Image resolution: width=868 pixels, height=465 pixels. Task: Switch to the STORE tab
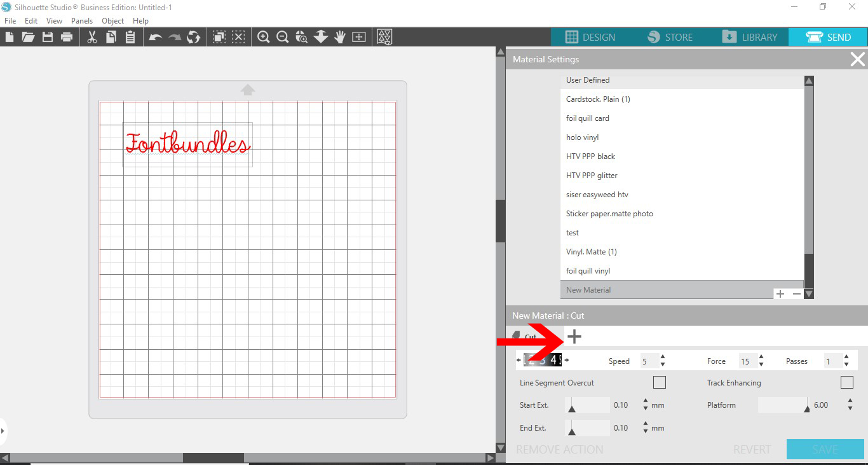pos(670,37)
